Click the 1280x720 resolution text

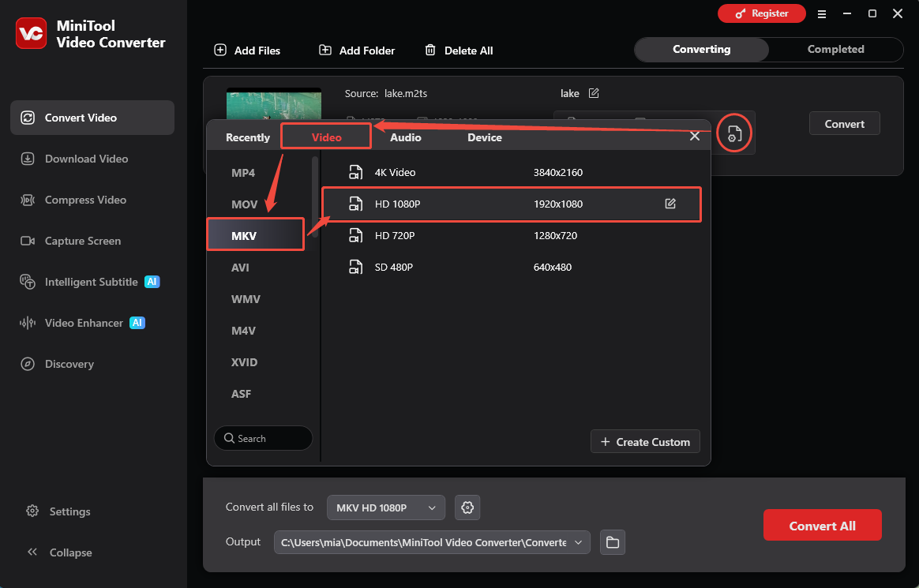[555, 235]
